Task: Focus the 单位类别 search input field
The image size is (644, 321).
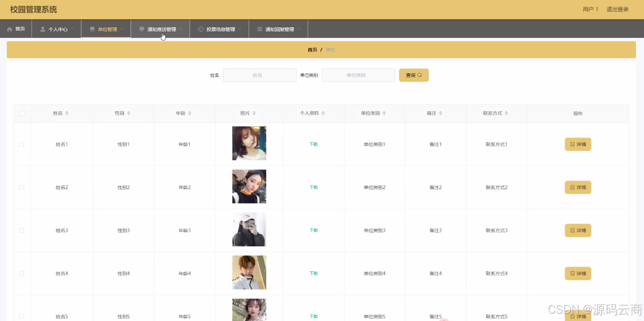Action: point(359,75)
